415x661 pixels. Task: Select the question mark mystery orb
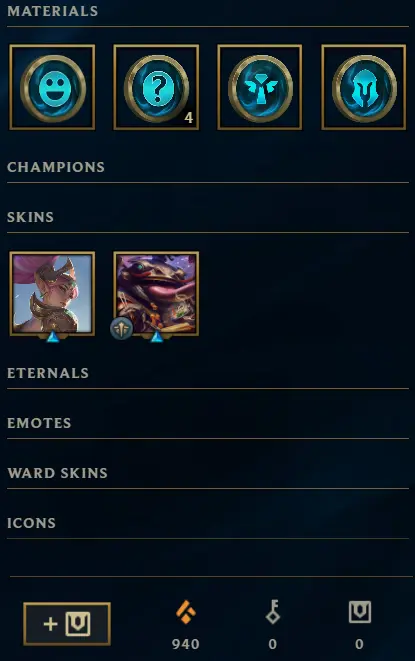[x=156, y=87]
